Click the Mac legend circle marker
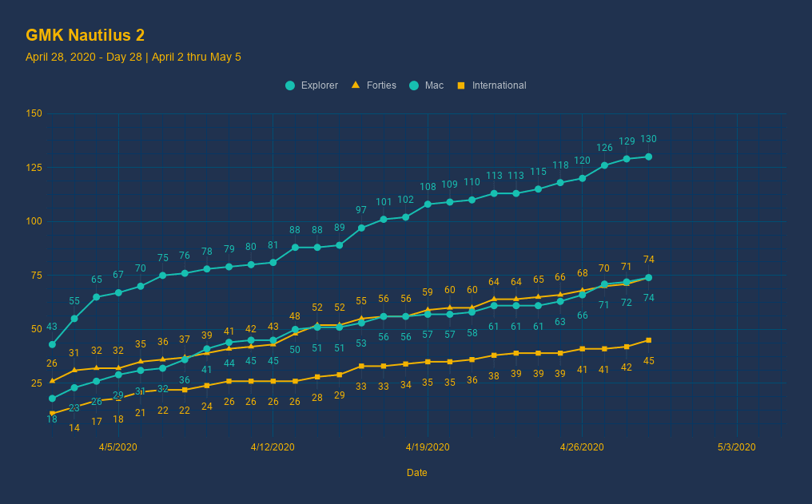The image size is (812, 504). [414, 85]
